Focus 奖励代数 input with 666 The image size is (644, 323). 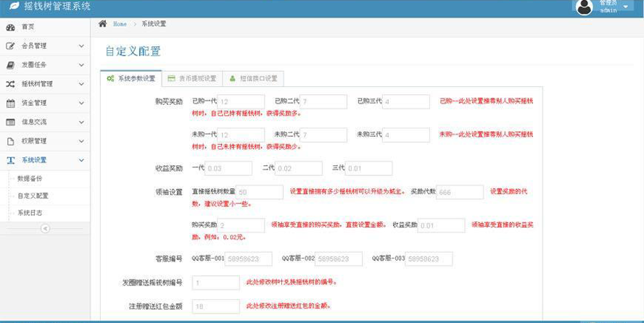(460, 192)
